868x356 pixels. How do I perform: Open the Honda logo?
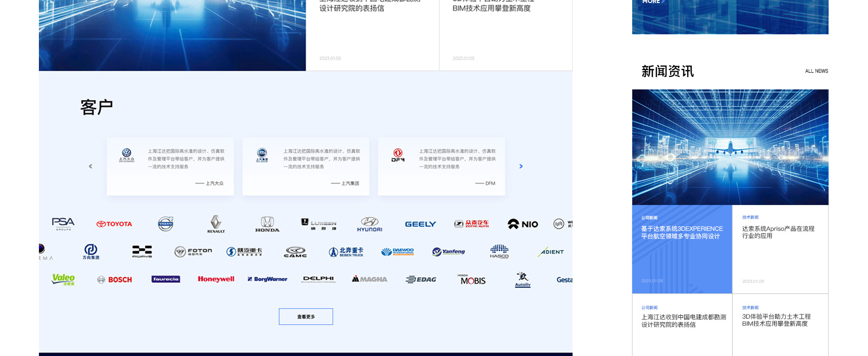point(267,224)
